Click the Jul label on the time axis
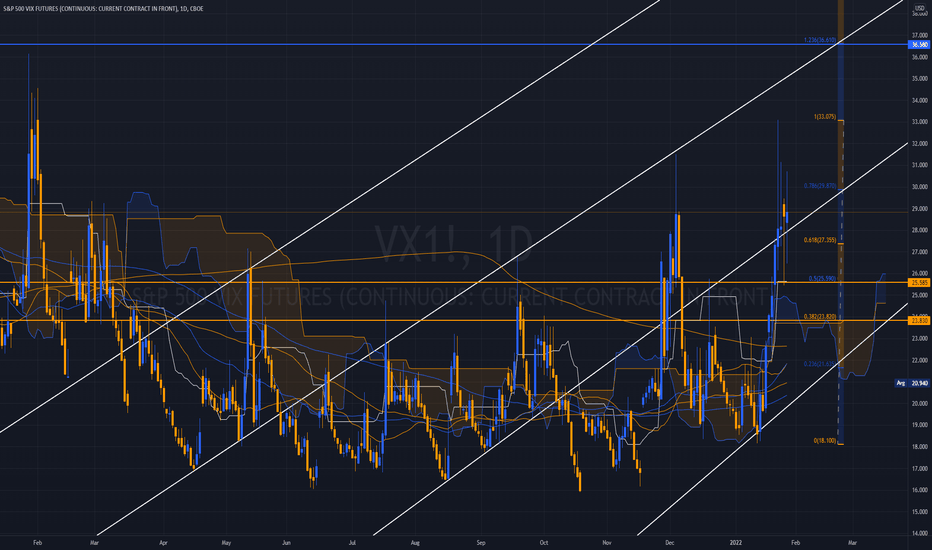Viewport: 932px width, 550px height. point(352,543)
